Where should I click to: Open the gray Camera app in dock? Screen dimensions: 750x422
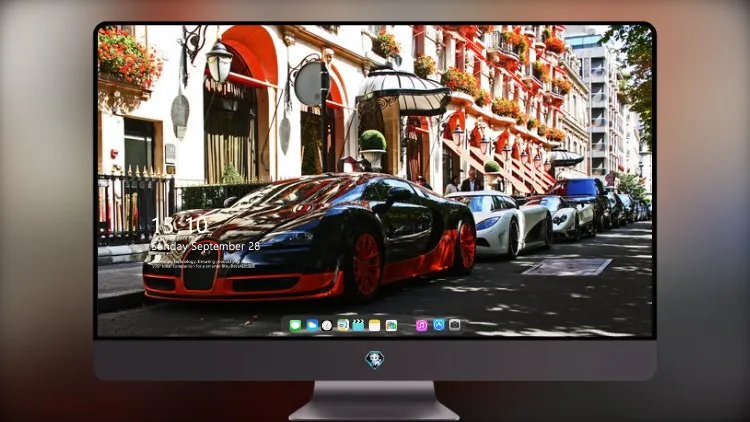(455, 325)
